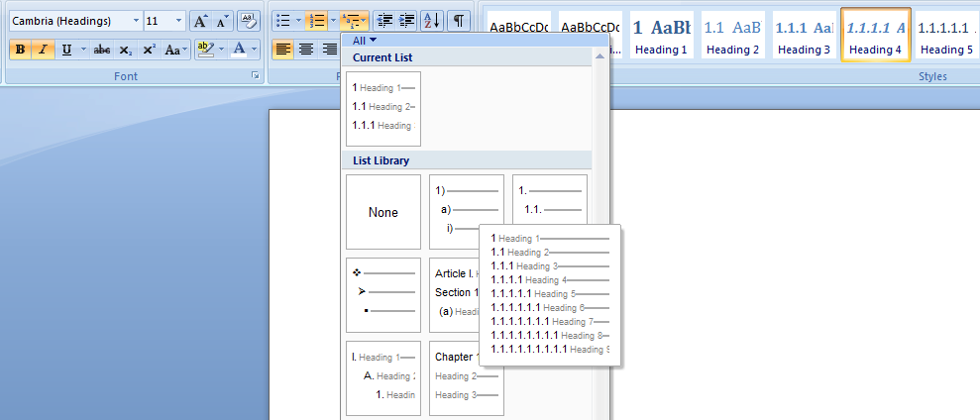Choose the bullet symbols multilevel list
The height and width of the screenshot is (420, 980).
[x=382, y=291]
